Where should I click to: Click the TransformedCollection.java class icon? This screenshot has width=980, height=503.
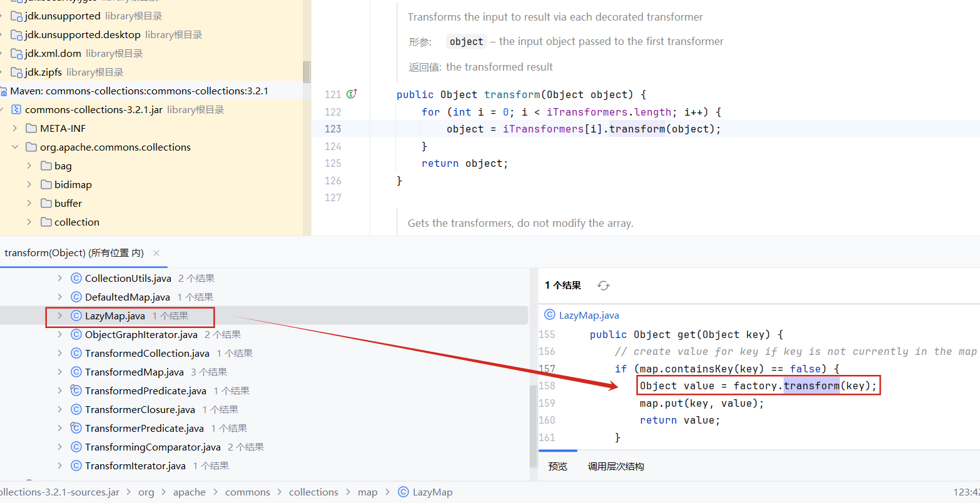tap(76, 353)
